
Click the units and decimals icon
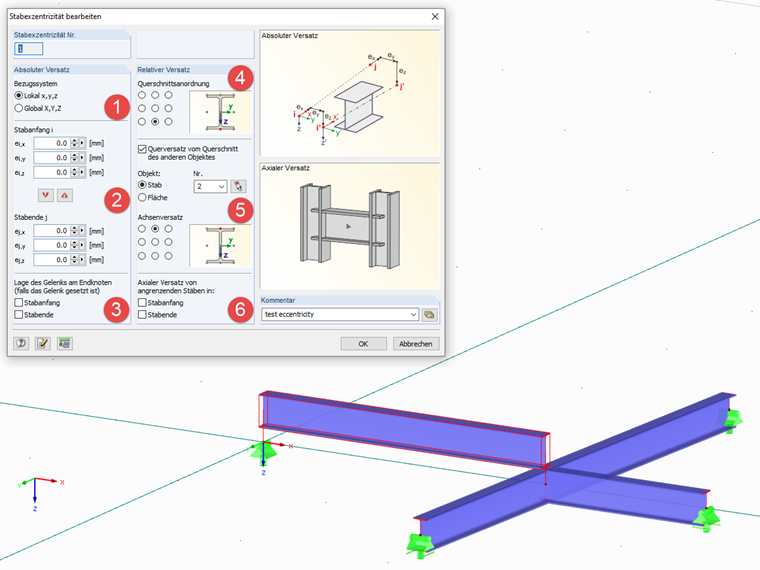click(x=64, y=343)
